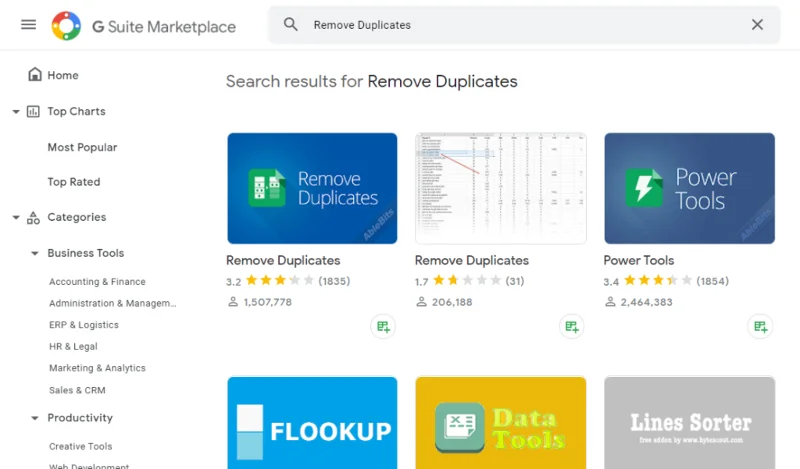Image resolution: width=800 pixels, height=469 pixels.
Task: Click Sheets add-on icon under 1,507,778 users
Action: 383,327
